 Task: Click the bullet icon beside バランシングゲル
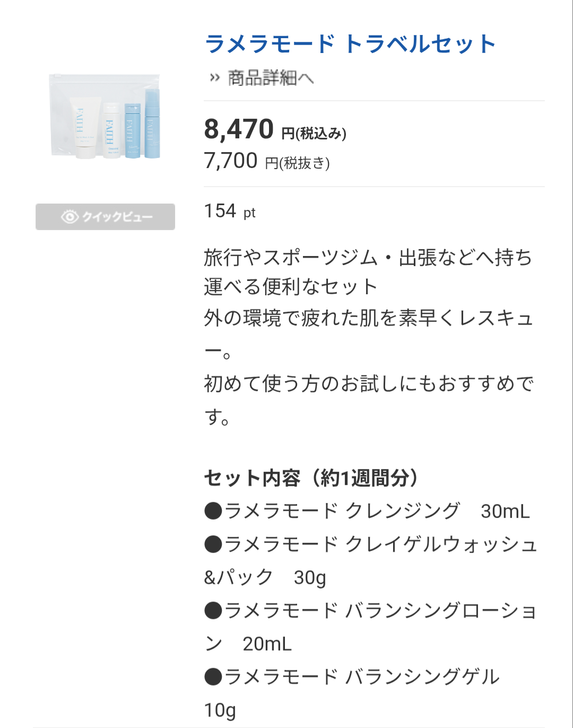pyautogui.click(x=213, y=677)
